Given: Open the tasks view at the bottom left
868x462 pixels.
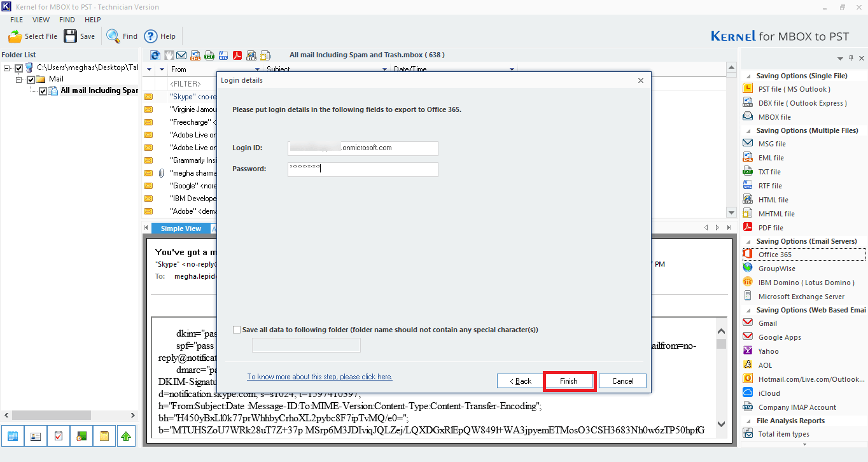Looking at the screenshot, I should pos(59,437).
